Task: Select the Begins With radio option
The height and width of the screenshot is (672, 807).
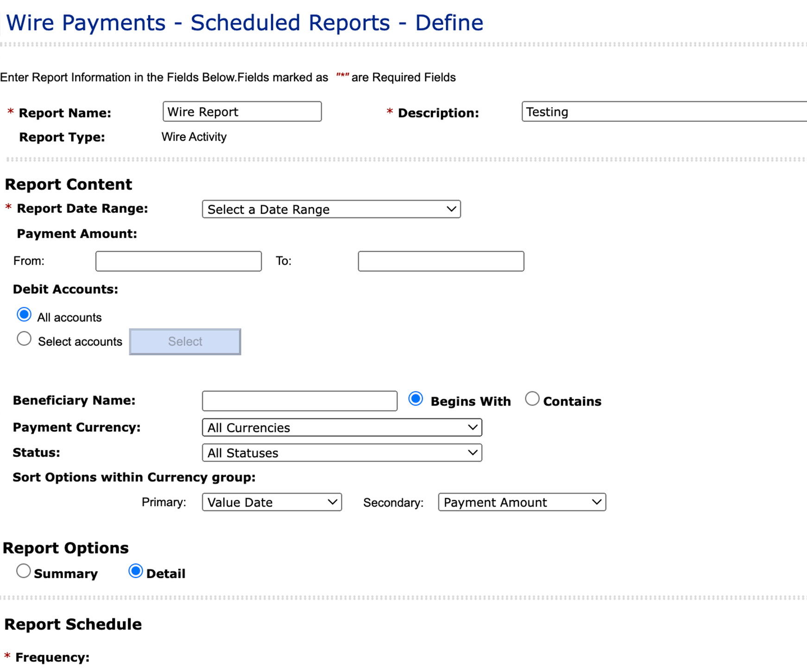Action: click(x=416, y=399)
